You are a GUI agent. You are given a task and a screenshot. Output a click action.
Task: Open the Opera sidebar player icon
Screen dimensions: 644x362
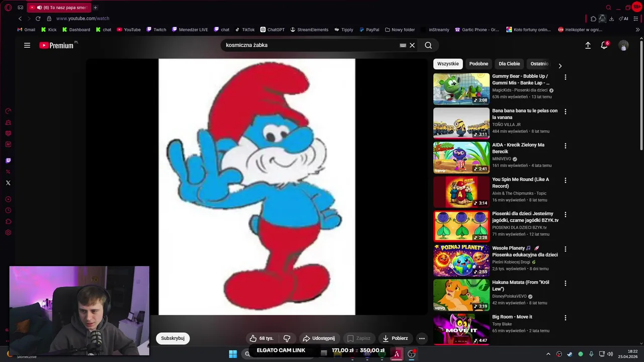pyautogui.click(x=8, y=200)
